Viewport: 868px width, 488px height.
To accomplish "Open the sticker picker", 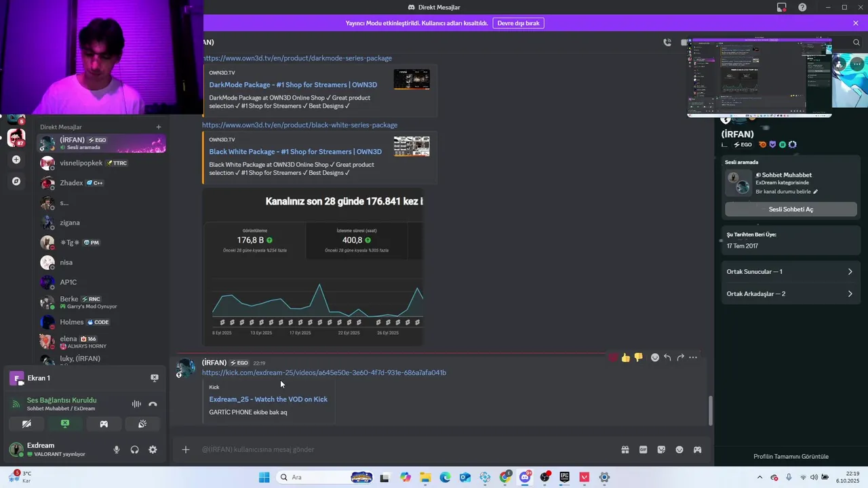I will [x=661, y=449].
